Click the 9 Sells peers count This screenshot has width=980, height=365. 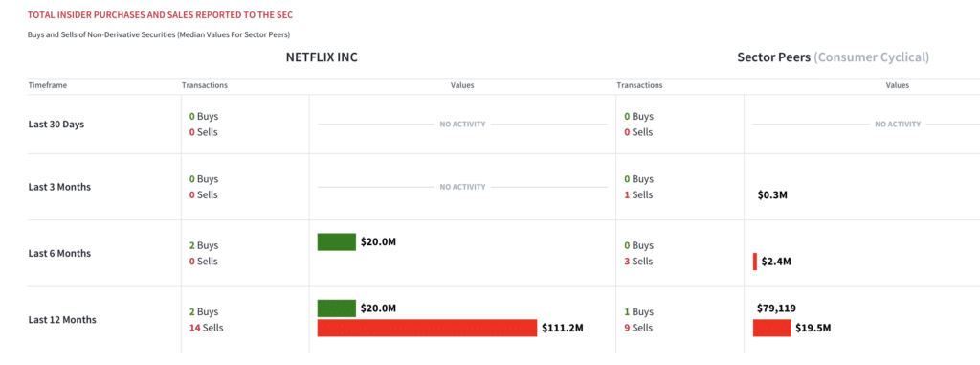[638, 328]
